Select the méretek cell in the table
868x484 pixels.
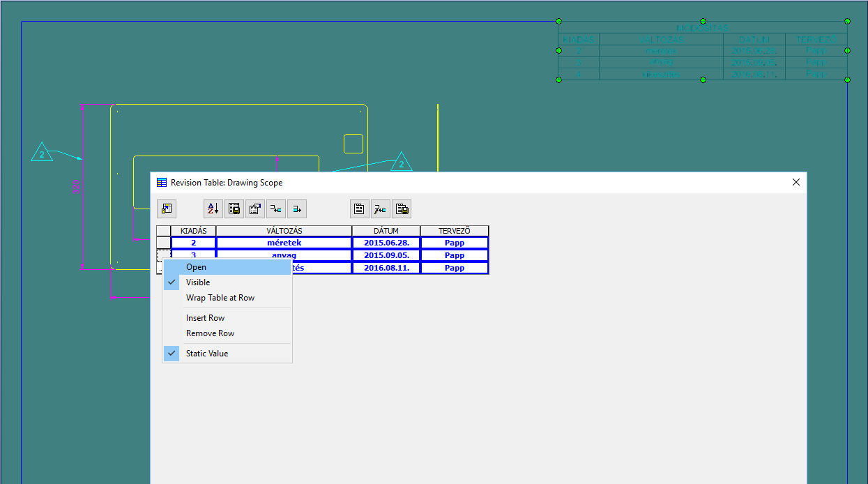click(x=284, y=242)
